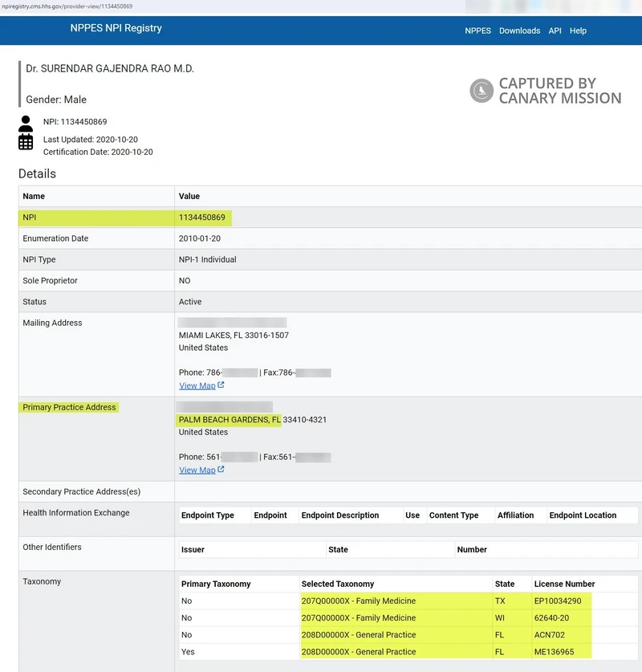642x672 pixels.
Task: Open the Downloads menu item
Action: click(520, 31)
